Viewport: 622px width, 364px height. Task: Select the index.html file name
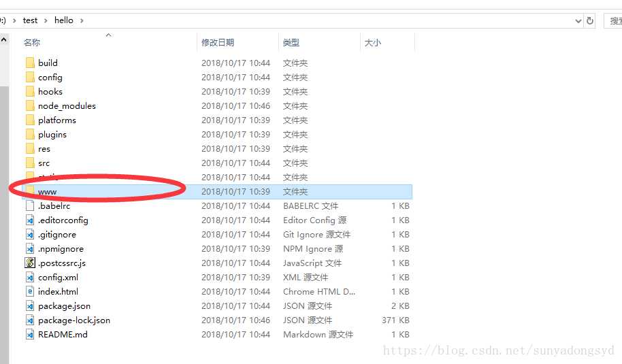point(59,291)
